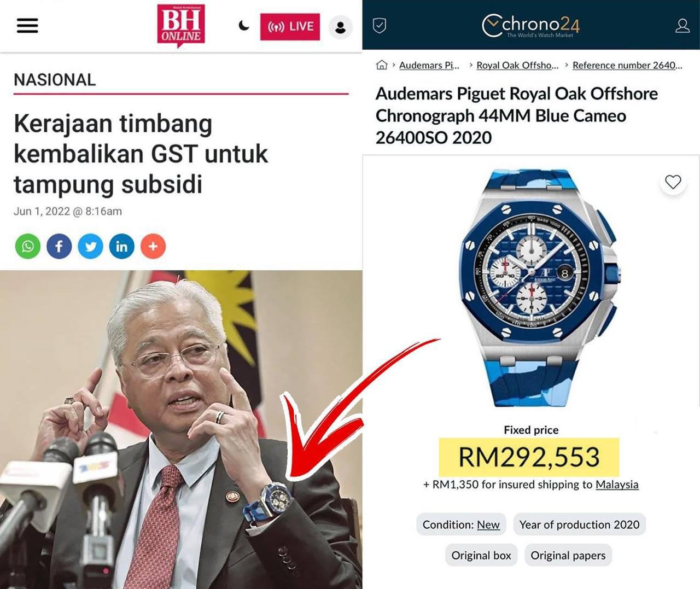This screenshot has width=700, height=589.
Task: Click the Malaysia shipping country link
Action: pyautogui.click(x=617, y=485)
